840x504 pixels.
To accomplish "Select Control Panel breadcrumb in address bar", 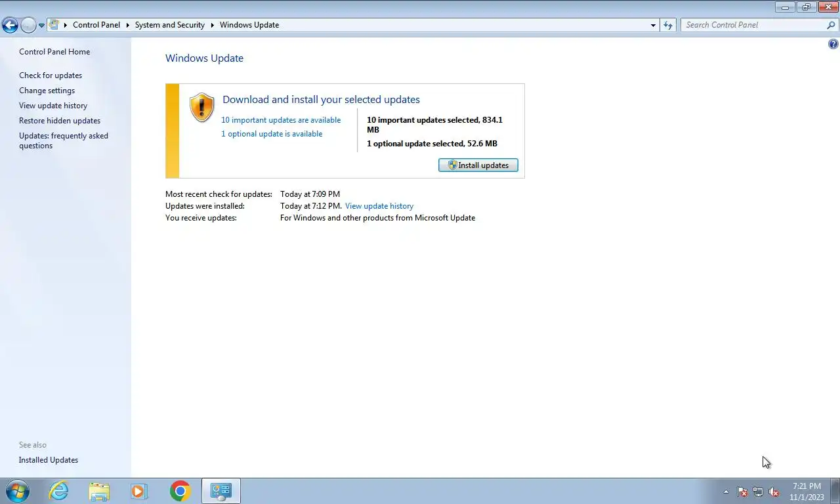I will pos(96,25).
